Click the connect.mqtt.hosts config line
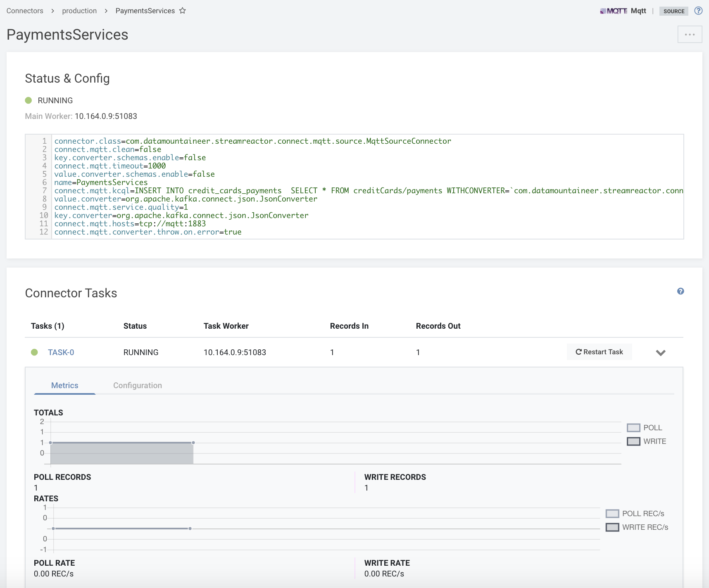Viewport: 709px width, 588px height. click(130, 224)
